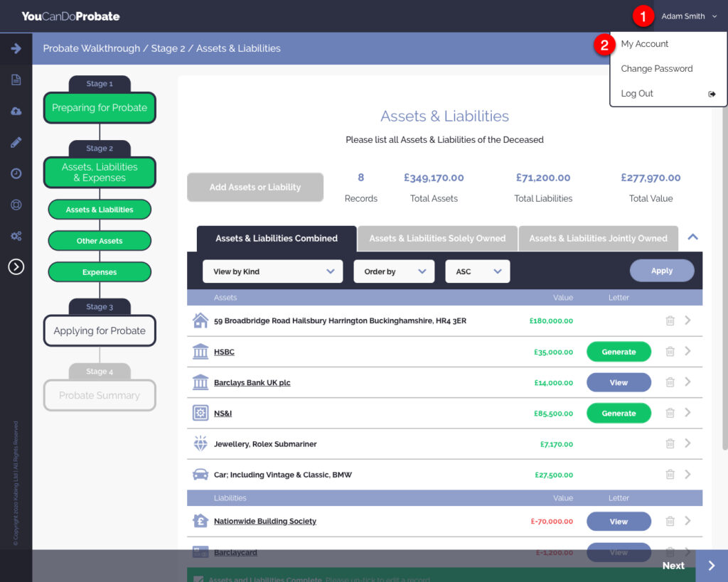Switch to Assets & Liabilities Solely Owned tab
Viewport: 728px width, 582px height.
tap(437, 239)
